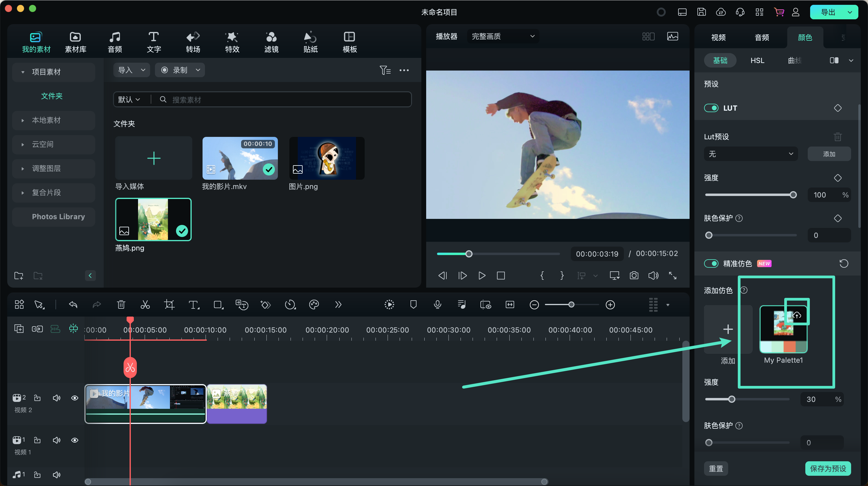Select the crop tool in timeline toolbar

pyautogui.click(x=169, y=305)
